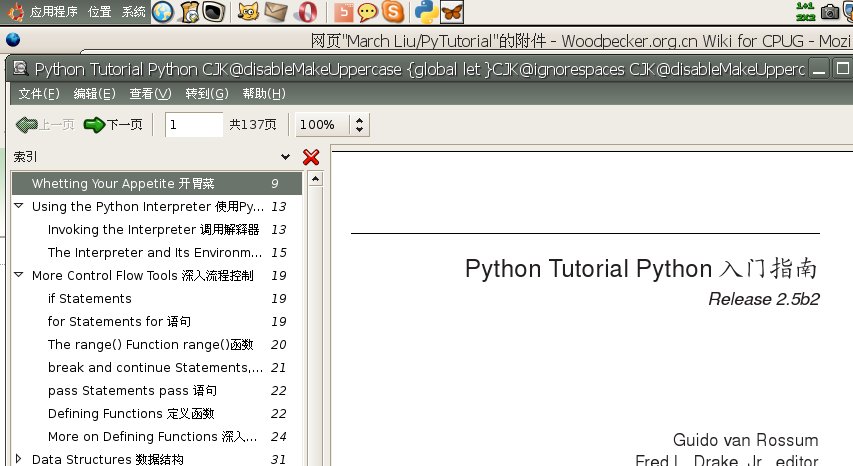Click the screenshot camera icon in panel
Image resolution: width=853 pixels, height=466 pixels.
(830, 12)
